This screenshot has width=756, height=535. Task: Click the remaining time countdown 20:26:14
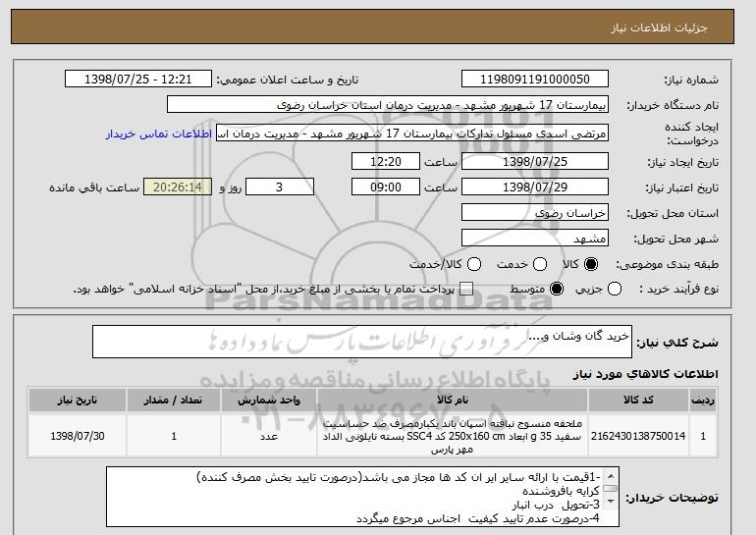[x=178, y=187]
